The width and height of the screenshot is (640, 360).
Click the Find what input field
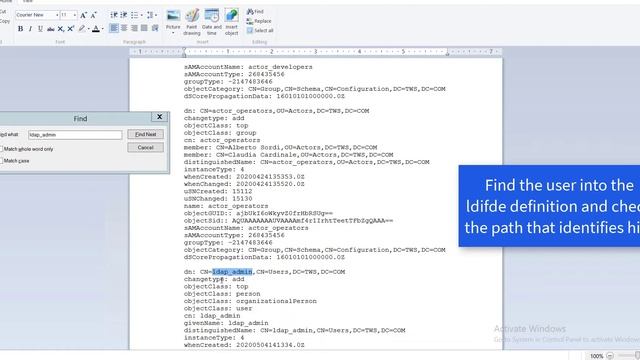coord(75,135)
